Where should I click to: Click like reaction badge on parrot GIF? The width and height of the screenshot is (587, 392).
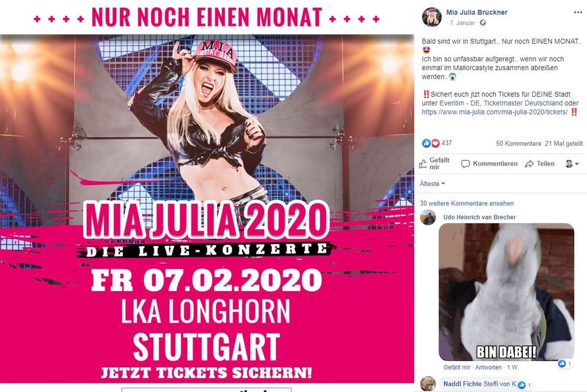pyautogui.click(x=565, y=363)
